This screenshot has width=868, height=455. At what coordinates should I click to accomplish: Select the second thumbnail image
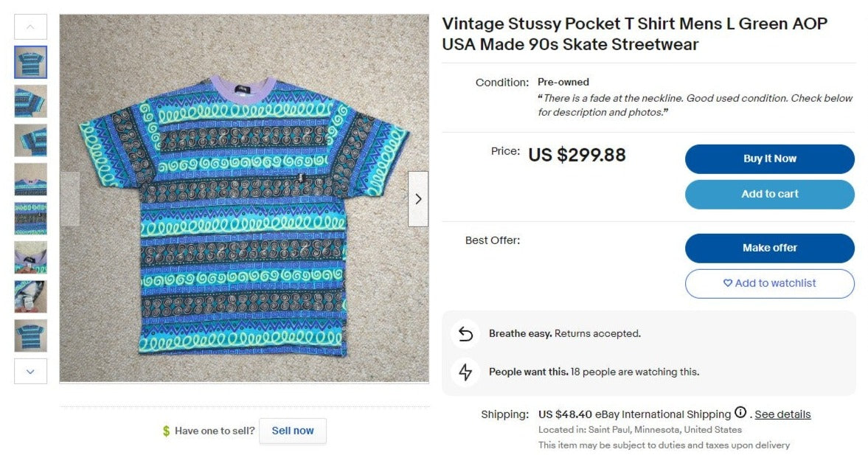point(31,101)
